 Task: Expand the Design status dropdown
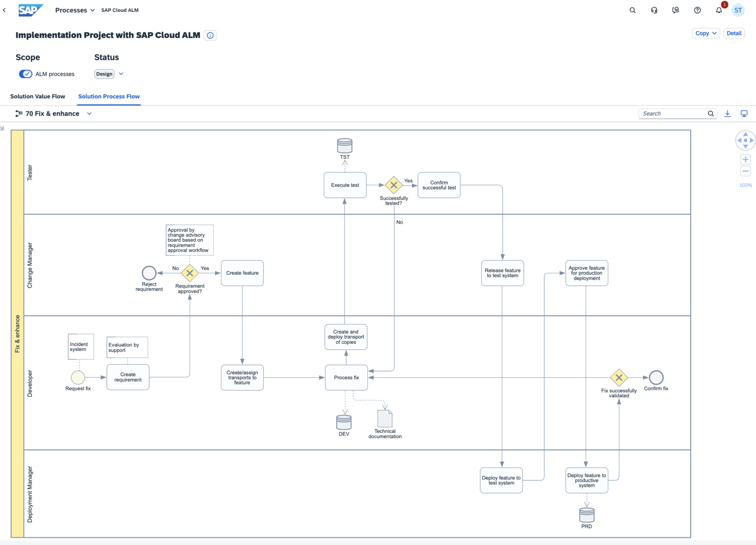pos(121,74)
